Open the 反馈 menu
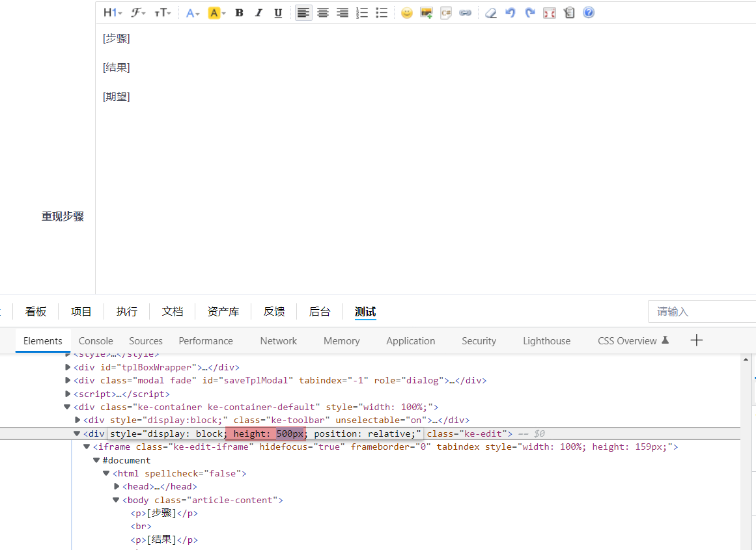Viewport: 756px width, 550px height. [274, 312]
